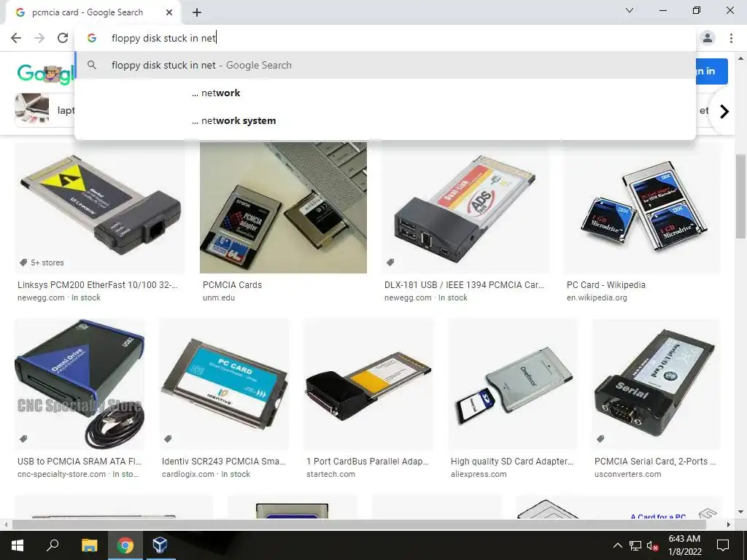This screenshot has width=747, height=560.
Task: Pick suggestion 'floppy disk stuck in net - Google Search'
Action: [385, 65]
